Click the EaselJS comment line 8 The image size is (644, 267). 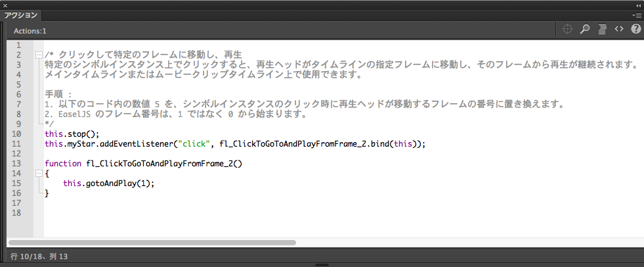tap(176, 114)
